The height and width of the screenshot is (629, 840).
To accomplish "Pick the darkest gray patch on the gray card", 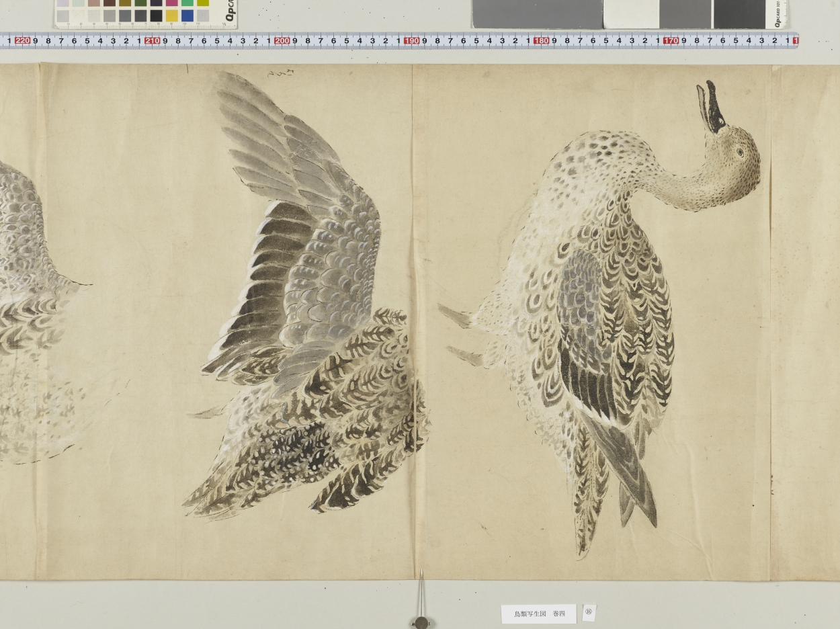I will [x=739, y=13].
